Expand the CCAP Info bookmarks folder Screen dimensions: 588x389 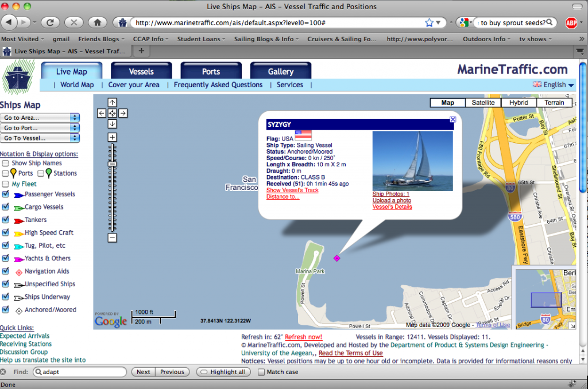point(151,39)
